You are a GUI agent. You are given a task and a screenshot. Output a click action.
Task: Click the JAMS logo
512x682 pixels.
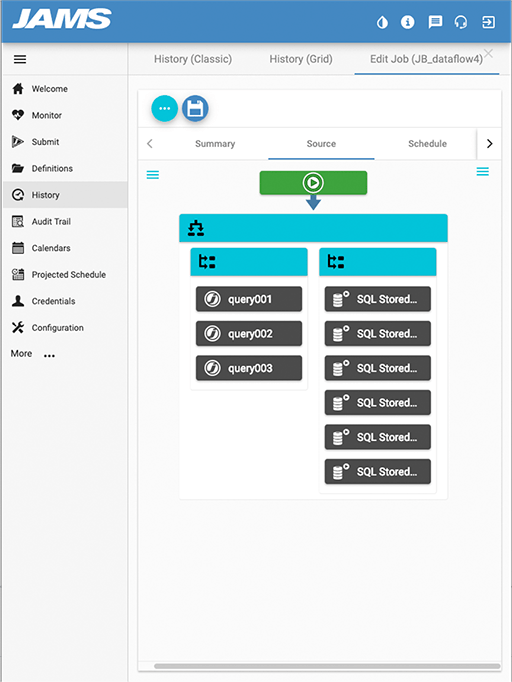62,20
